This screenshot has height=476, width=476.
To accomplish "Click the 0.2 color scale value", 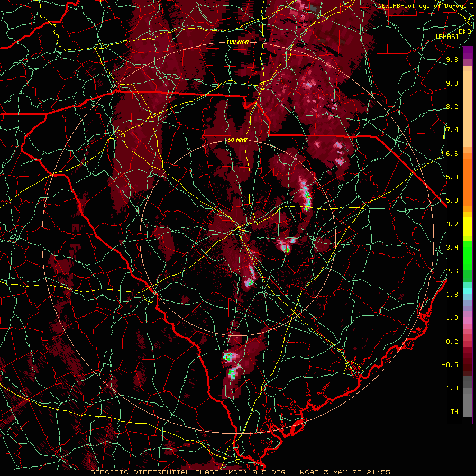I will tap(452, 342).
